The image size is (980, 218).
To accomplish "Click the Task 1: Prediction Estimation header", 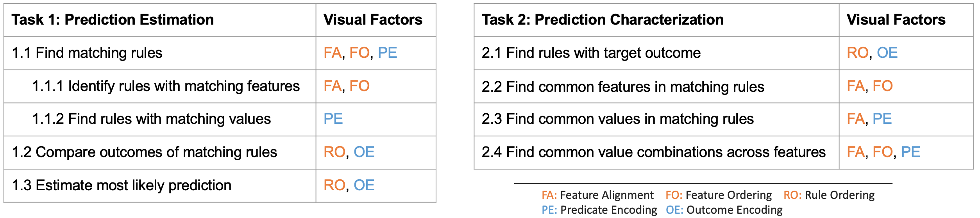I will [x=113, y=20].
